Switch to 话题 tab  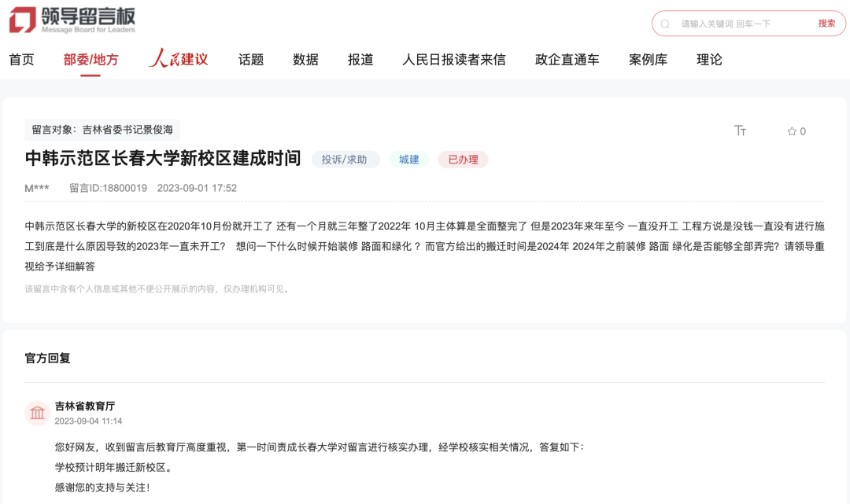click(251, 60)
